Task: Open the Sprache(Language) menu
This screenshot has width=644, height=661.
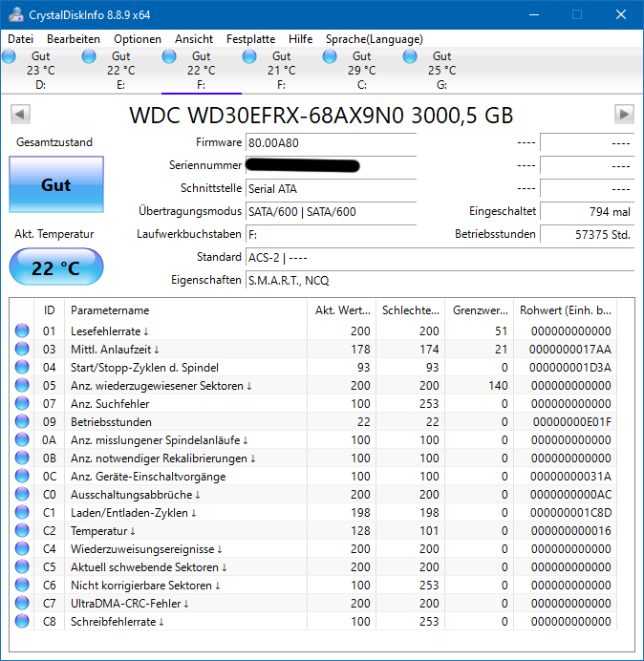Action: pos(375,39)
